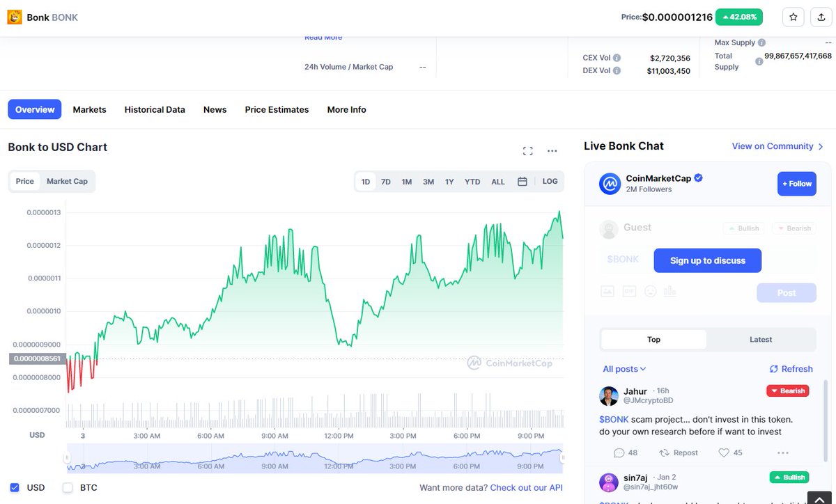This screenshot has height=504, width=836.
Task: Select the 1D time range
Action: click(x=365, y=182)
